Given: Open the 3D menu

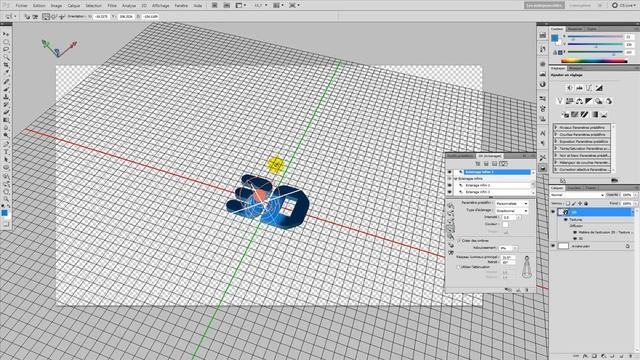Looking at the screenshot, I should point(144,6).
